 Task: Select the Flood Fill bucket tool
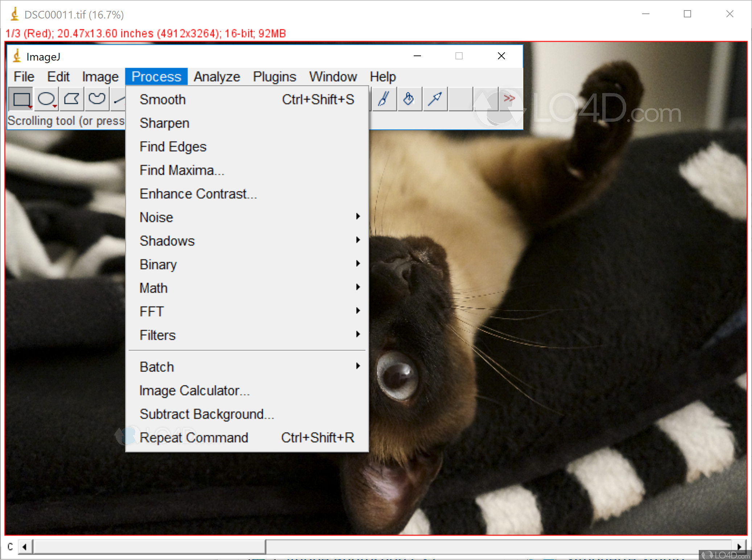point(409,99)
